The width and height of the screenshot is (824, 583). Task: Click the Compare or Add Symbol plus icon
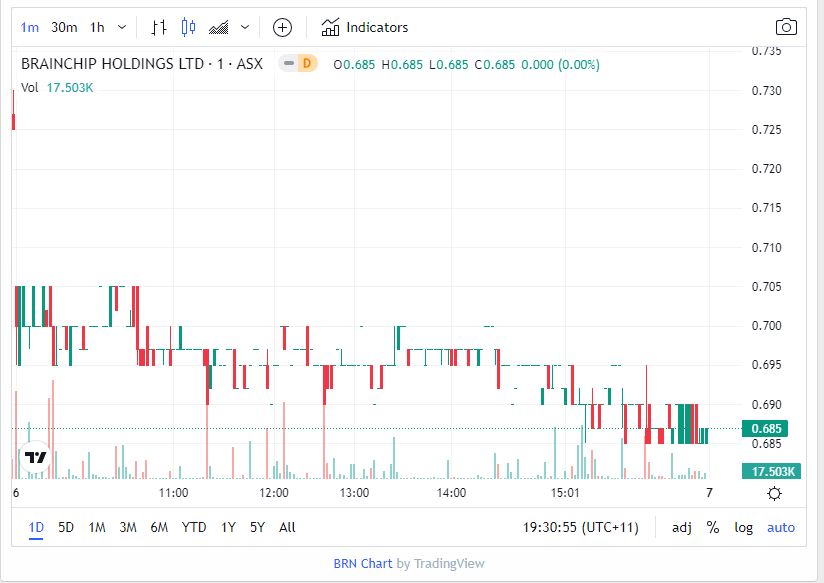(282, 27)
